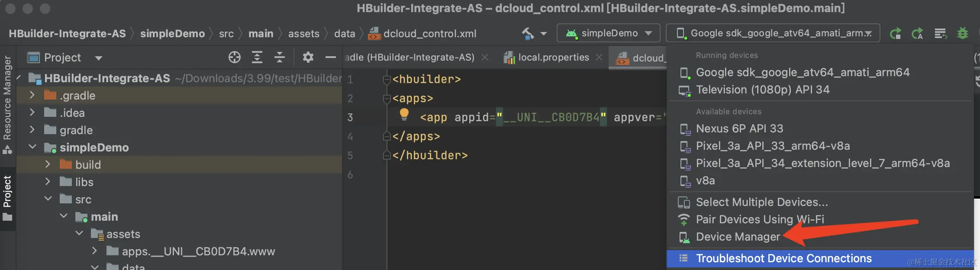
Task: Select the v8a device
Action: point(820,180)
